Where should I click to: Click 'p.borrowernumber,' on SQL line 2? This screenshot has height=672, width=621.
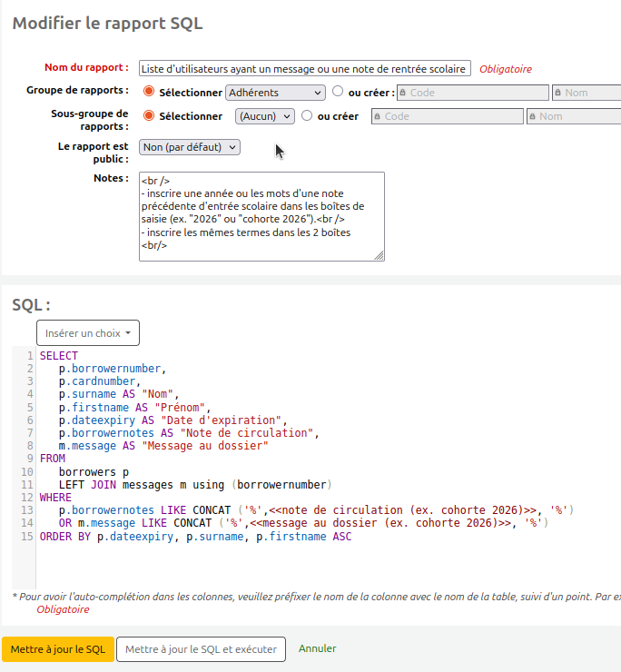[113, 369]
